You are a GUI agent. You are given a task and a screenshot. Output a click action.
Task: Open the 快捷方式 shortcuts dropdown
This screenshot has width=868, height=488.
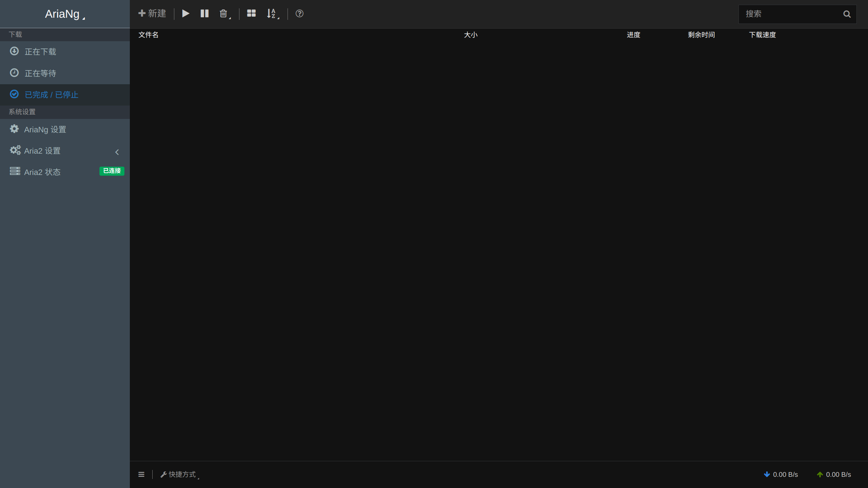tap(180, 474)
